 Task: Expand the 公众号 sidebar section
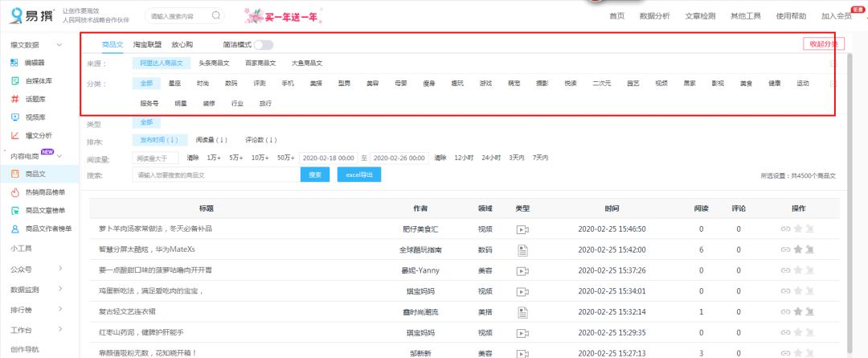point(59,269)
